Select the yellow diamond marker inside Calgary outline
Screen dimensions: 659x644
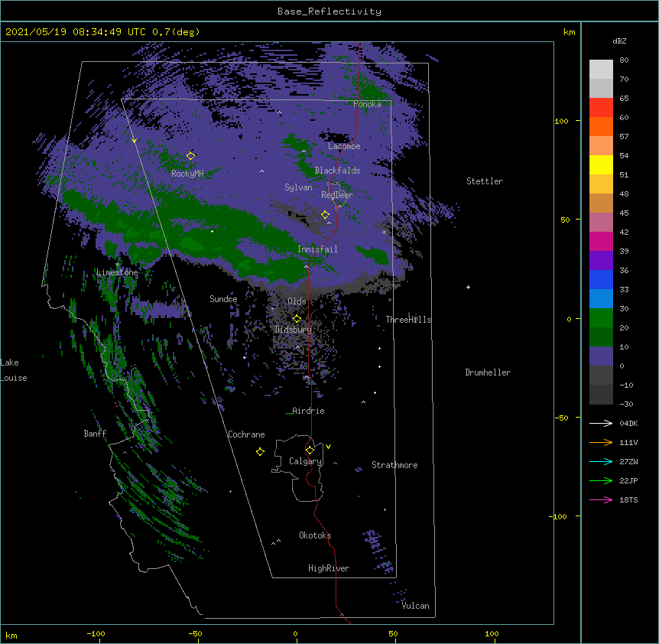(x=310, y=450)
